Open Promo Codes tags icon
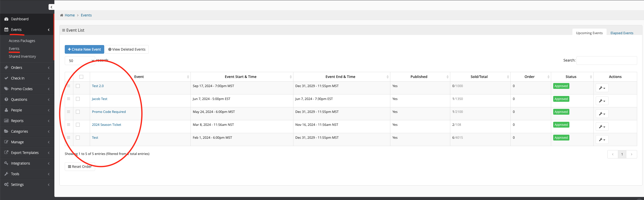 [x=6, y=89]
